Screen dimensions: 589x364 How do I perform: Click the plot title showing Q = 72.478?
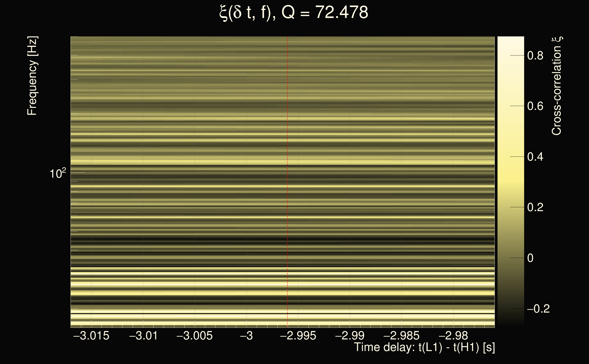[294, 13]
